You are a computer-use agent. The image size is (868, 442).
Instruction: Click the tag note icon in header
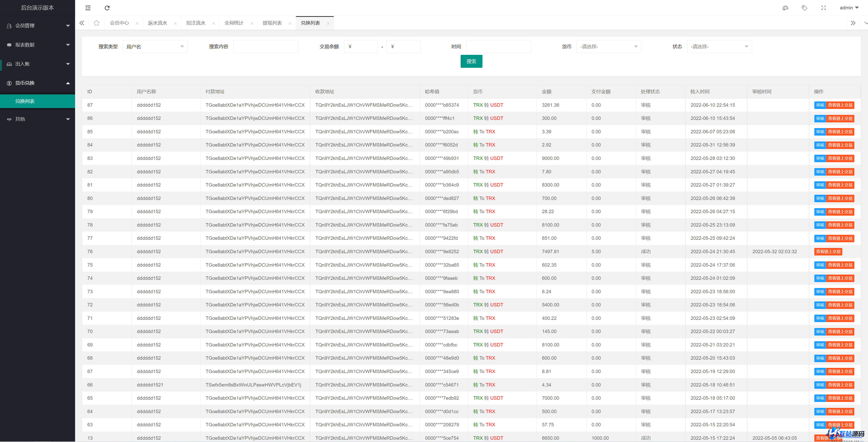tap(804, 8)
